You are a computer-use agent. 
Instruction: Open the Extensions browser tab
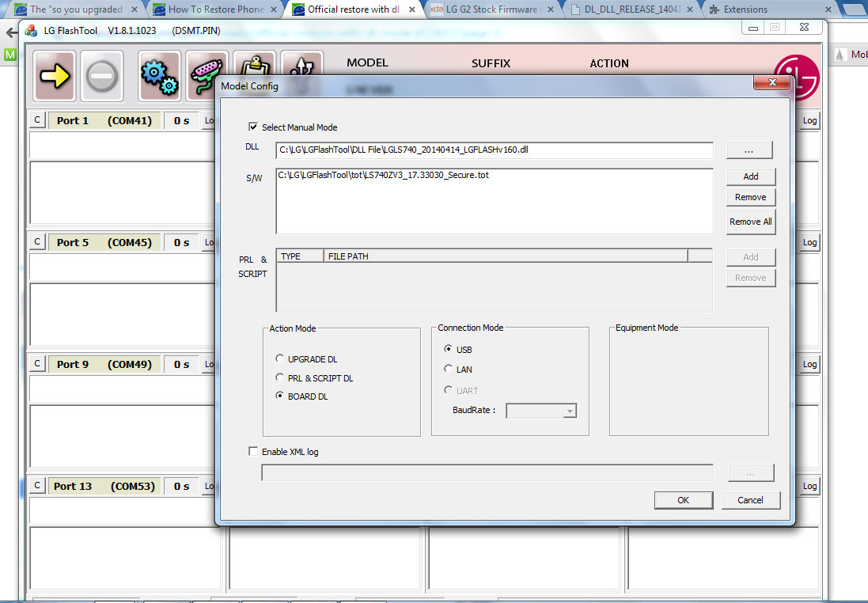coord(745,9)
